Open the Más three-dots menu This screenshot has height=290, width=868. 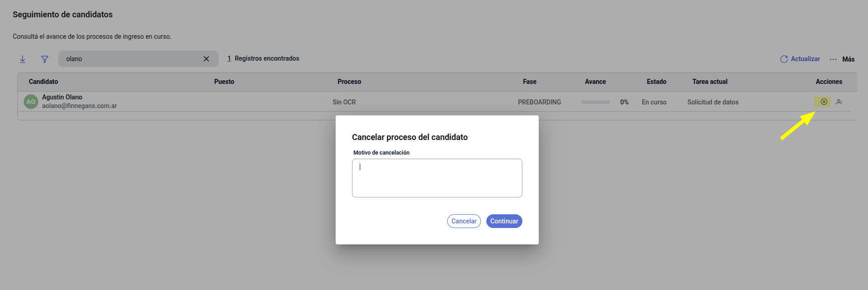pos(833,59)
